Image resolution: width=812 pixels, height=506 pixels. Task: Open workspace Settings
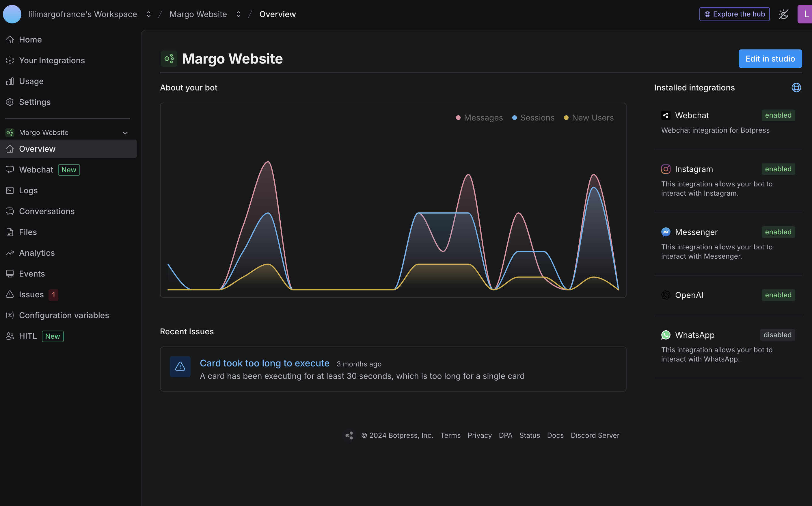pos(68,102)
